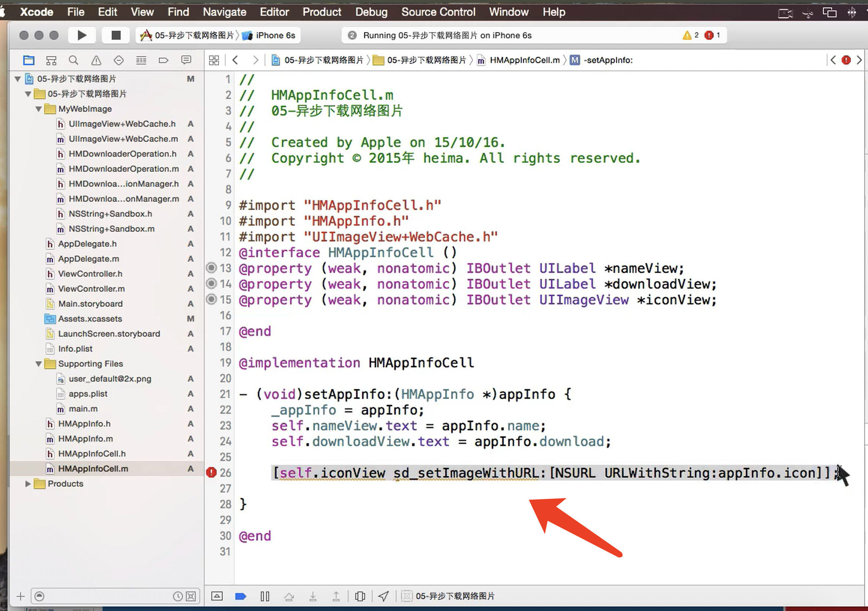Viewport: 868px width, 611px height.
Task: Collapse the MyWebImage folder
Action: coord(39,109)
